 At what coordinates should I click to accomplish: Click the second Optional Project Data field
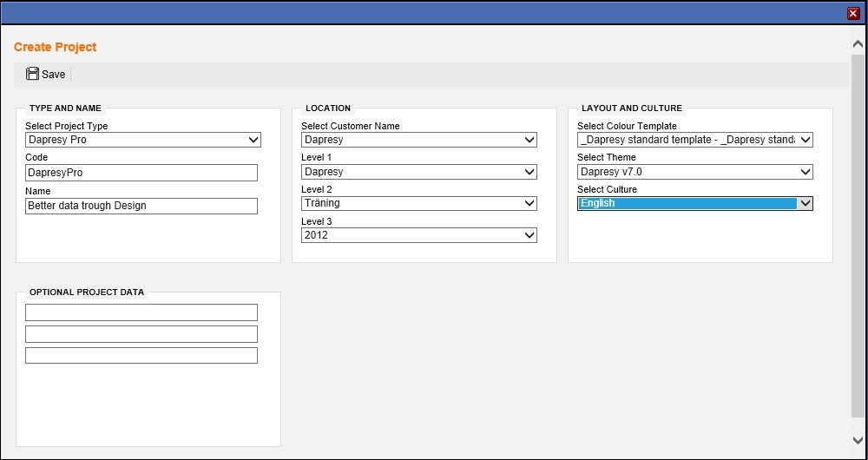click(x=141, y=334)
